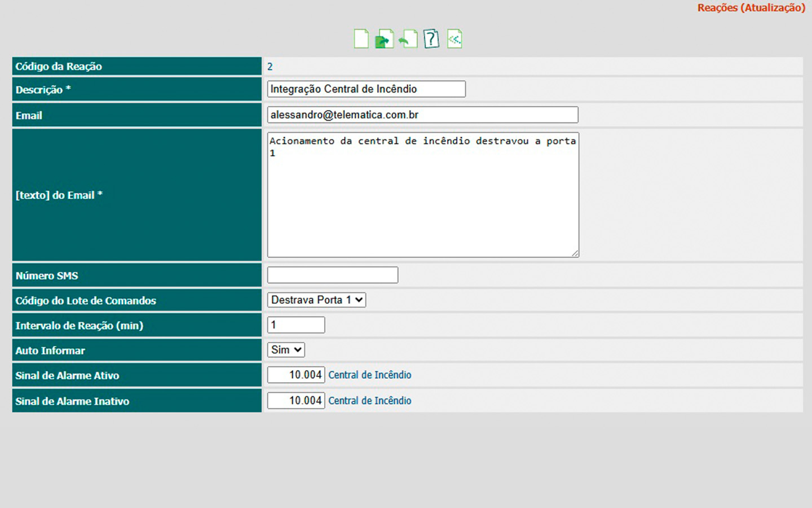Click the Sinal de Alarme Inativo code field
Image resolution: width=812 pixels, height=508 pixels.
coord(296,401)
